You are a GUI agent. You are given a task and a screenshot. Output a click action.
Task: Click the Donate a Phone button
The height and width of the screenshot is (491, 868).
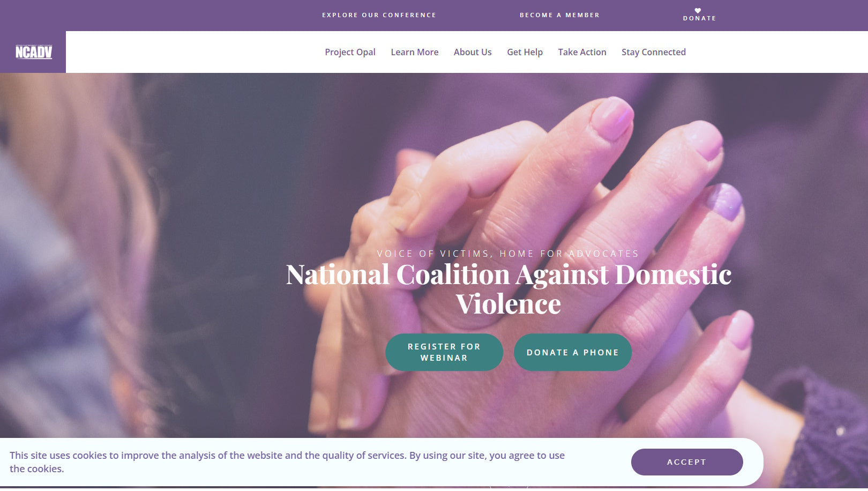pyautogui.click(x=572, y=352)
